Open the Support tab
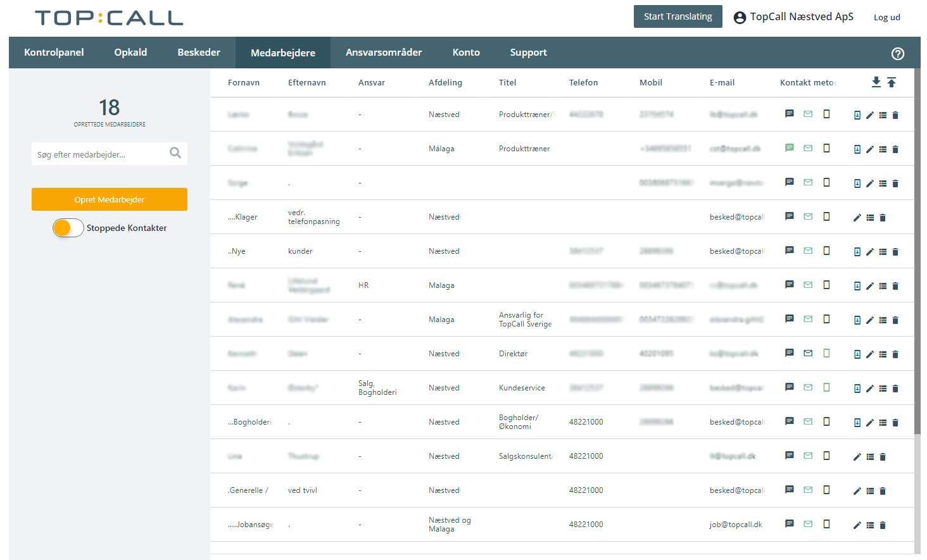Image resolution: width=927 pixels, height=560 pixels. (x=529, y=53)
